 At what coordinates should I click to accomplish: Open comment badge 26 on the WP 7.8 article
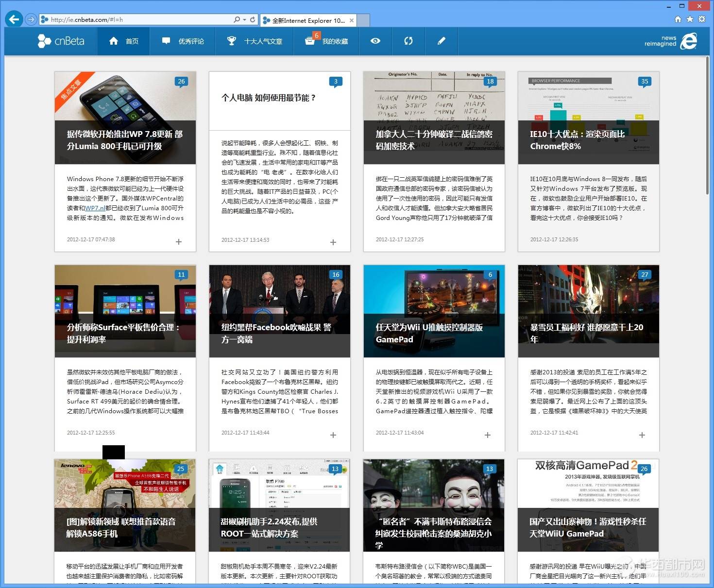[181, 82]
